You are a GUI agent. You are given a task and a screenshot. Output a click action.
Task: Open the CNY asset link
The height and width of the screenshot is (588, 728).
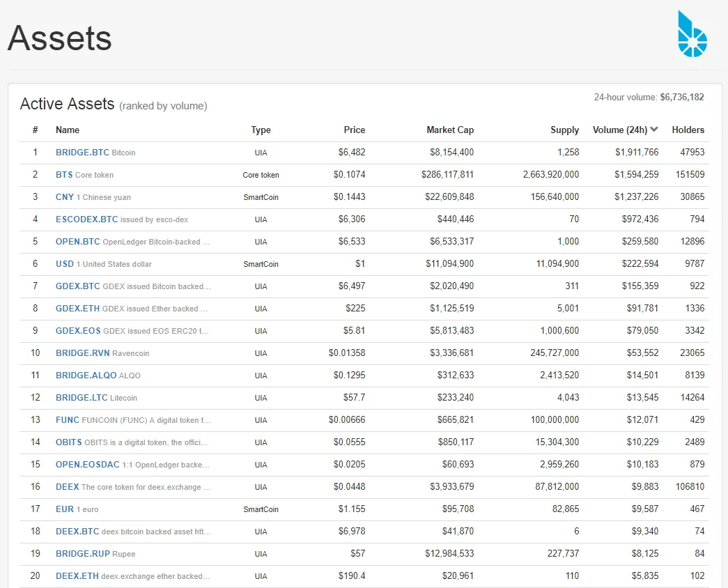coord(65,197)
